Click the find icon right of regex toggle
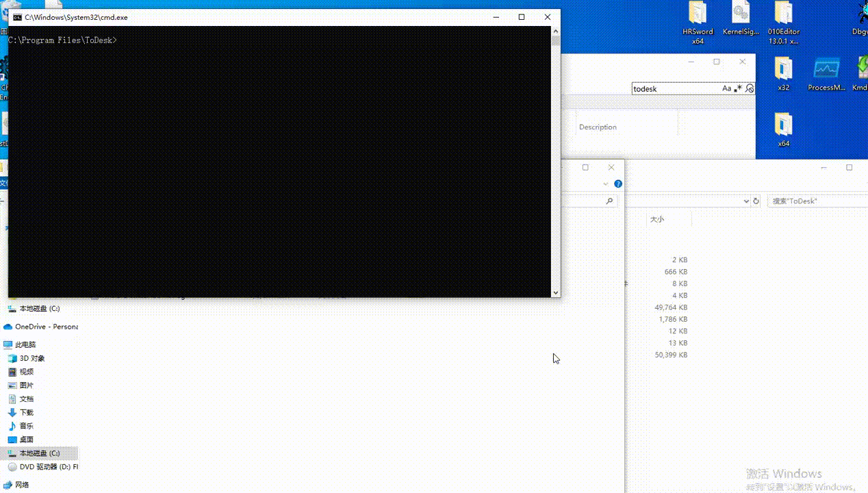This screenshot has width=868, height=493. pyautogui.click(x=749, y=88)
